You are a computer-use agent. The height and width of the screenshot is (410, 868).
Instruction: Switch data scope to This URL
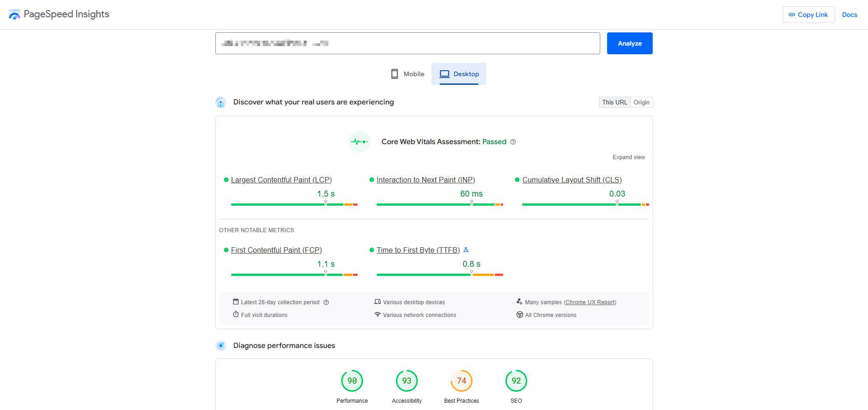click(614, 102)
